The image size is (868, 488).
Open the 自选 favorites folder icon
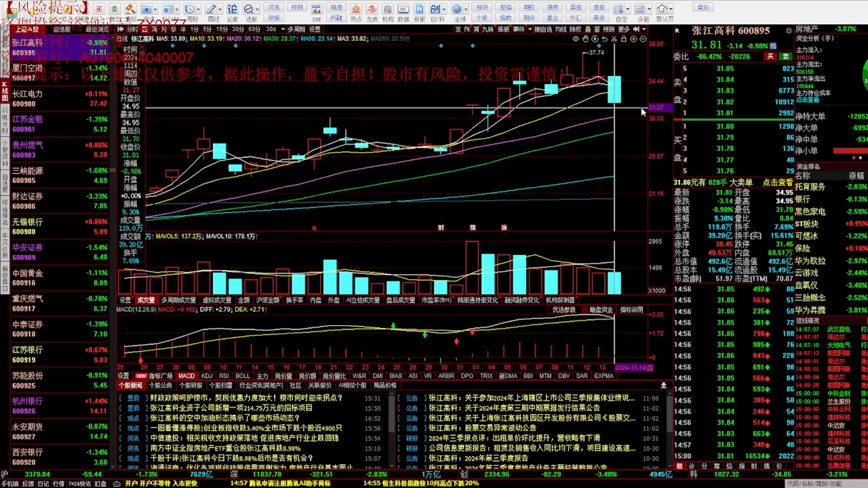pos(146,9)
